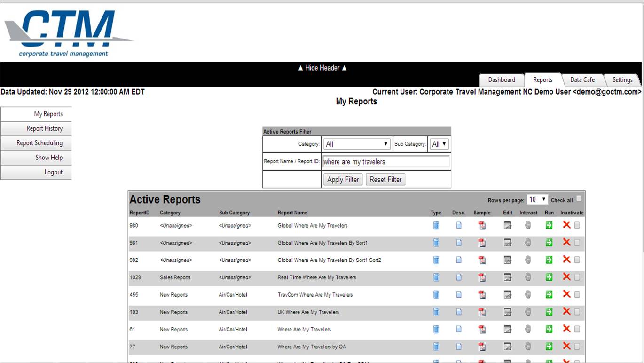Open PDF sample for report 103
644x363 pixels.
tap(482, 312)
